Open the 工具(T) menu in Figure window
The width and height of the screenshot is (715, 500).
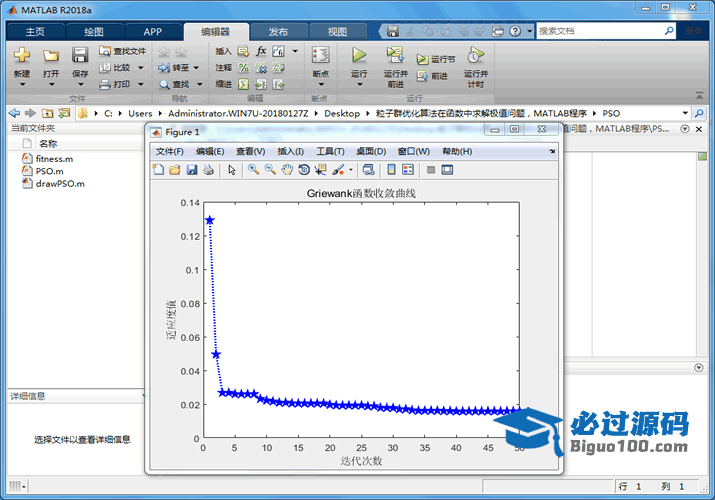click(x=330, y=151)
